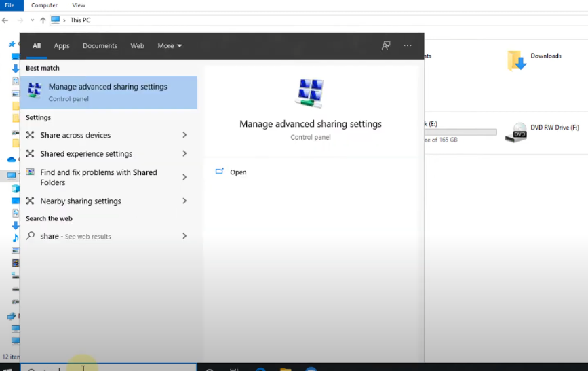Select Network icon in navigation pane

click(12, 316)
